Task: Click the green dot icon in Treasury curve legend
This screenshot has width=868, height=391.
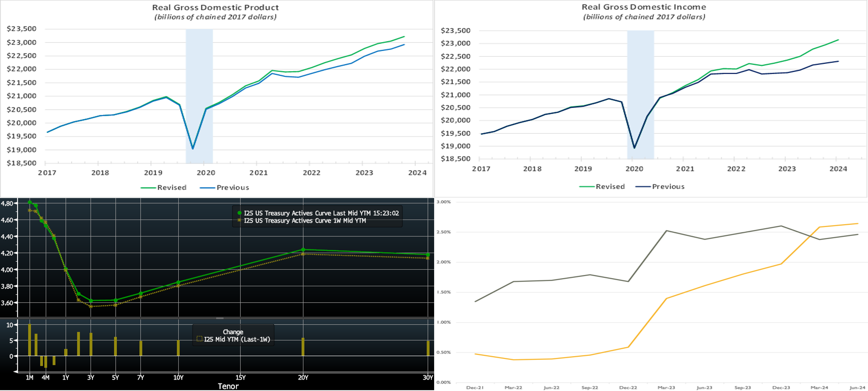Action: pos(239,213)
